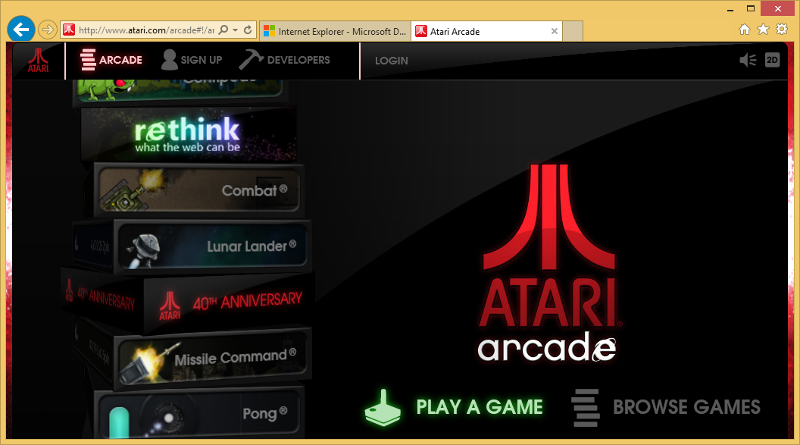Click the browser Forward arrow button
Image resolution: width=800 pixels, height=445 pixels.
click(x=46, y=29)
